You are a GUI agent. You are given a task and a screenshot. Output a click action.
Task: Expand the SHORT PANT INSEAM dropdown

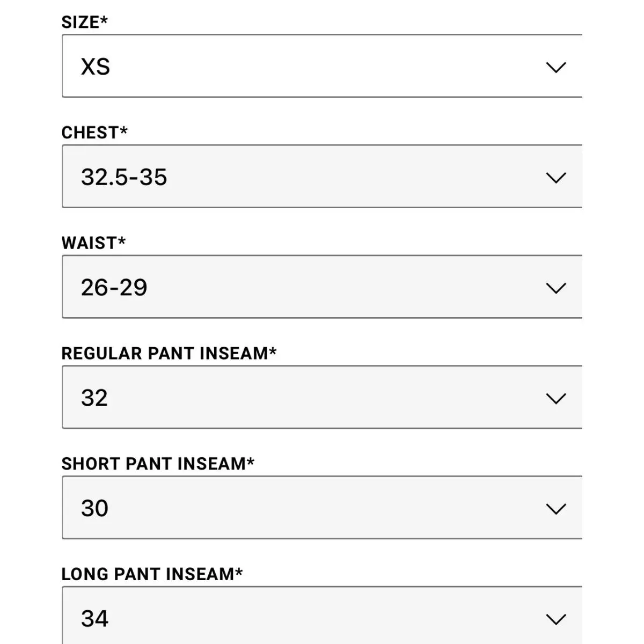pyautogui.click(x=322, y=507)
